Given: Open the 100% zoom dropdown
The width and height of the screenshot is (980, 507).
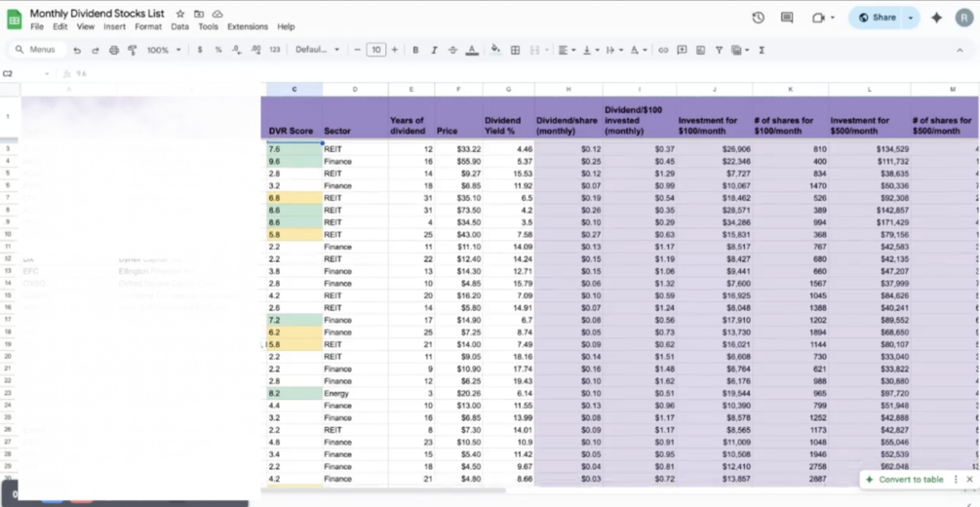Looking at the screenshot, I should (164, 50).
